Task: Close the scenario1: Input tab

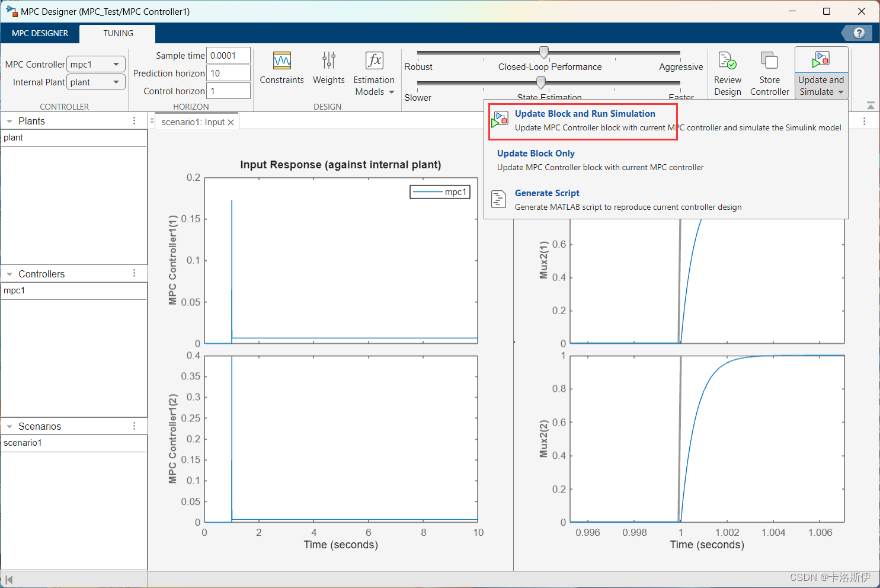Action: 231,122
